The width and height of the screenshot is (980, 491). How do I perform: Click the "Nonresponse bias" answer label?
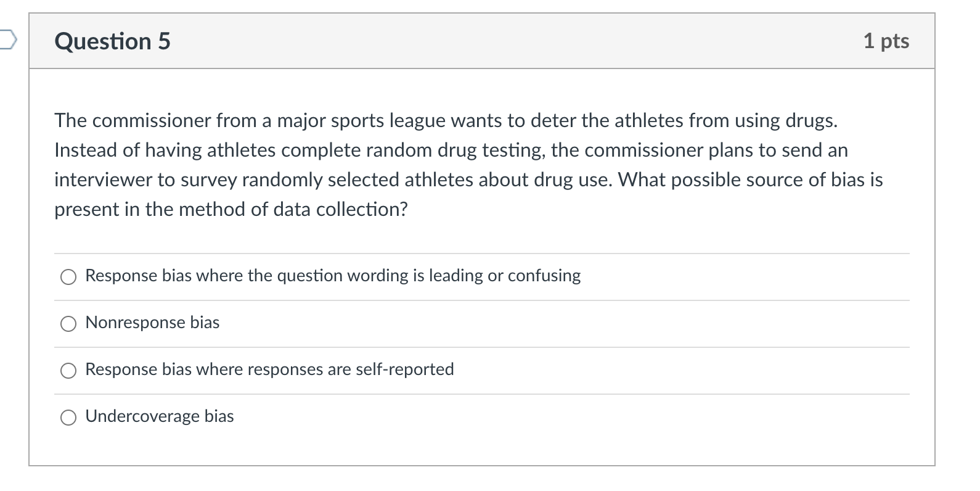point(152,323)
